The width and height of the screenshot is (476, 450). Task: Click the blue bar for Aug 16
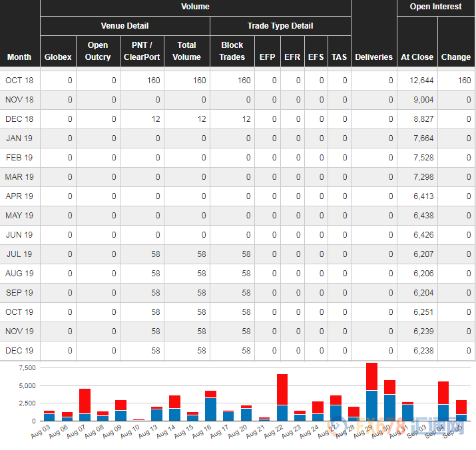(210, 409)
